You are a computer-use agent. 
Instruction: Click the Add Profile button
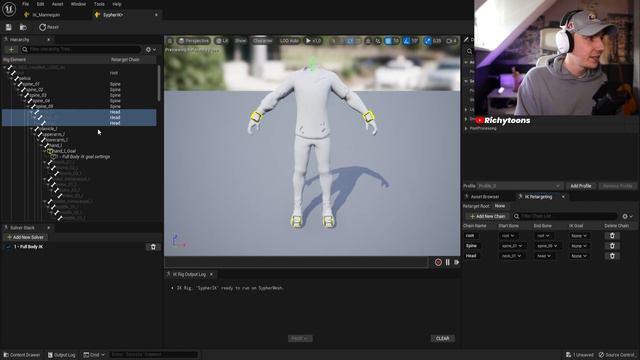[x=580, y=186]
